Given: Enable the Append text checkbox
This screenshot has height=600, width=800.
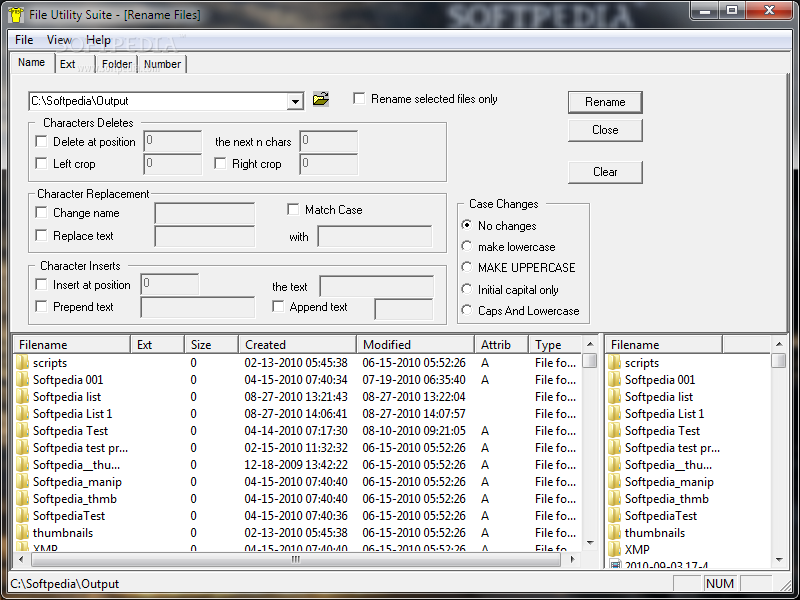Looking at the screenshot, I should coord(278,306).
